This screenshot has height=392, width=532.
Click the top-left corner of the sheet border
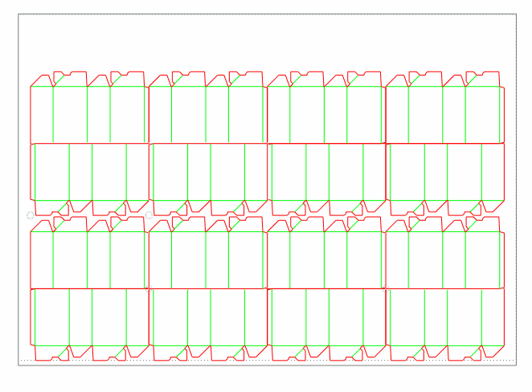18,14
